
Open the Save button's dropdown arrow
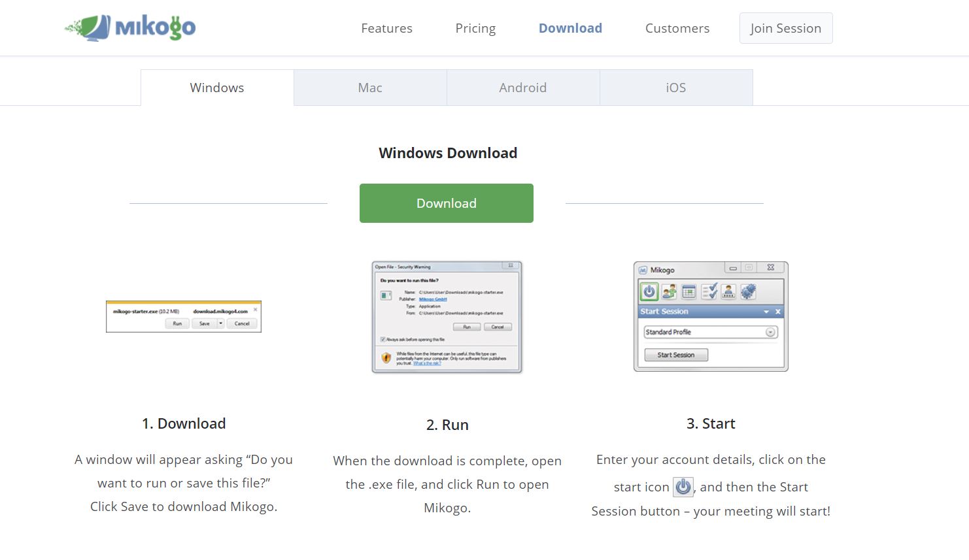pos(221,323)
